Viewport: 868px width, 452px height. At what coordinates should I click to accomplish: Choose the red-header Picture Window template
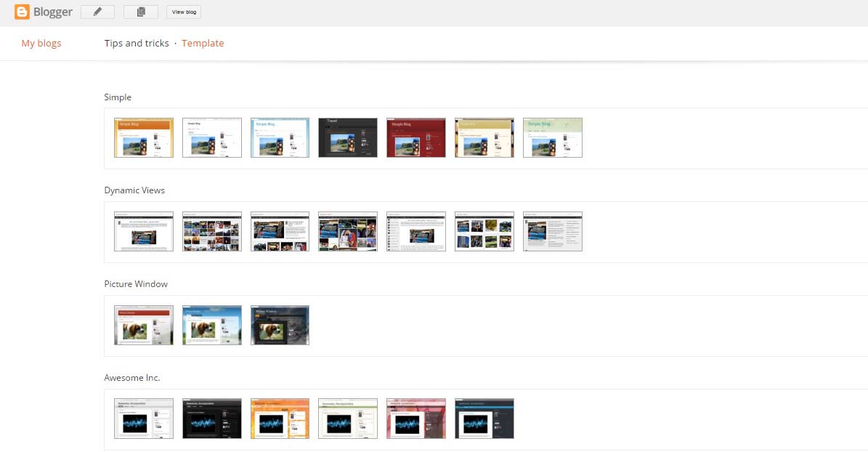(144, 326)
